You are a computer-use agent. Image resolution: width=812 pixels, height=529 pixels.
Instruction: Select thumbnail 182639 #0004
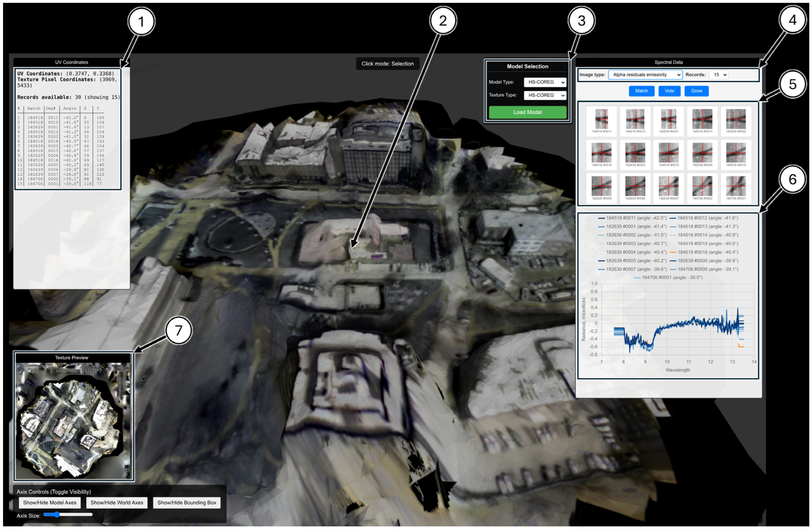[702, 155]
